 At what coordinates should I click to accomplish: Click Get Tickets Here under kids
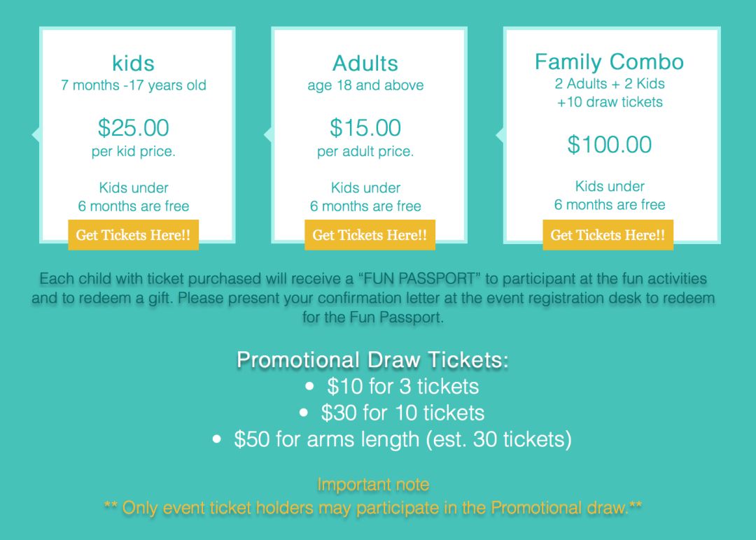click(x=133, y=235)
